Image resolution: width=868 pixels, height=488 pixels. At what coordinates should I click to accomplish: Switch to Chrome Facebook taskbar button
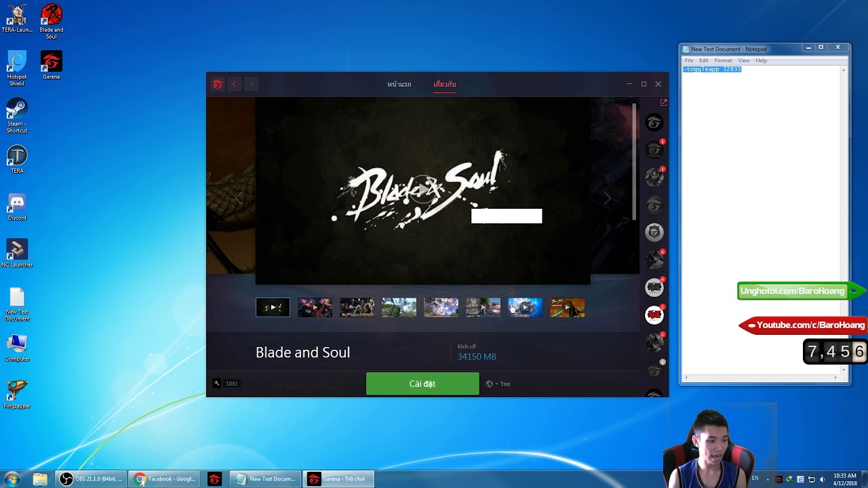(x=165, y=479)
